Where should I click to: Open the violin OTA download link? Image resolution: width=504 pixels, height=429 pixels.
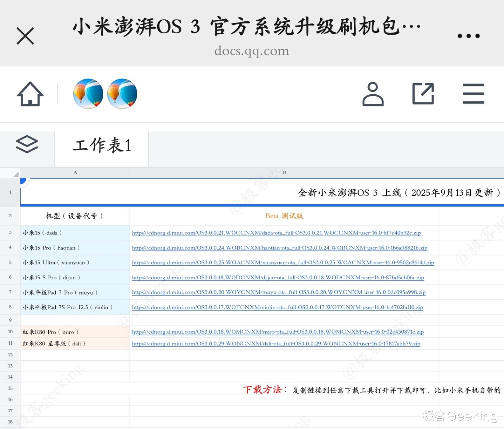coord(277,307)
